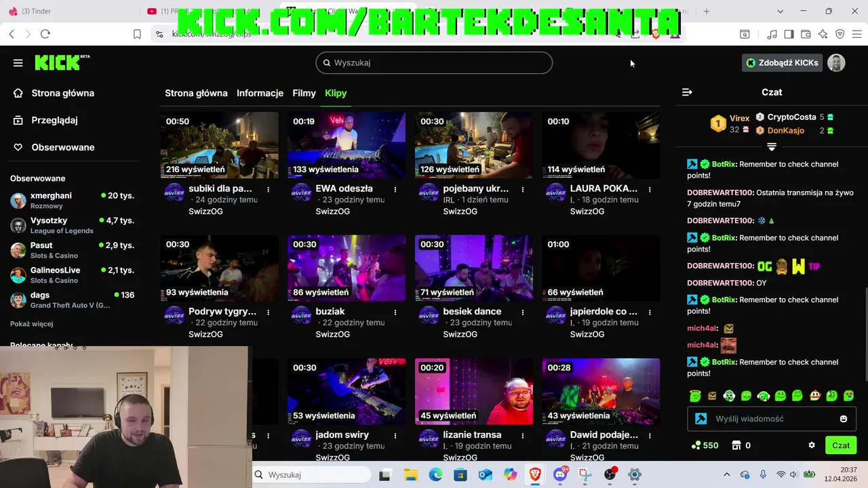Click 'Pokaż więcej' under followed channels
Viewport: 868px width, 488px height.
coord(31,324)
